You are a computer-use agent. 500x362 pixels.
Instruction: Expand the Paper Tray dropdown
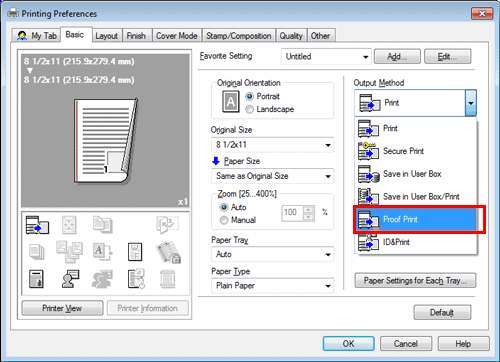pyautogui.click(x=272, y=254)
